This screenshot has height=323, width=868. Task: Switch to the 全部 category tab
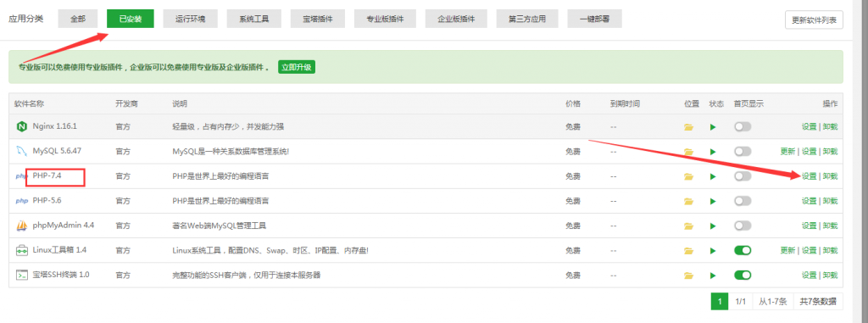(x=78, y=19)
